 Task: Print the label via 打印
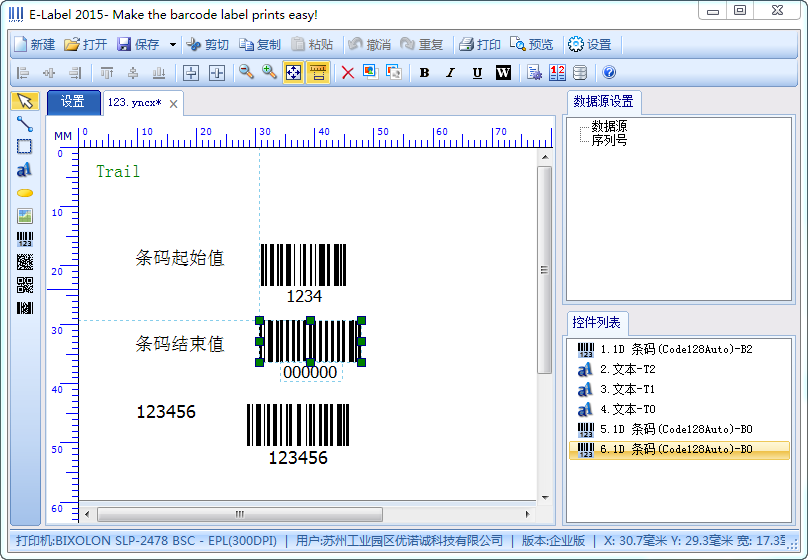tap(479, 45)
